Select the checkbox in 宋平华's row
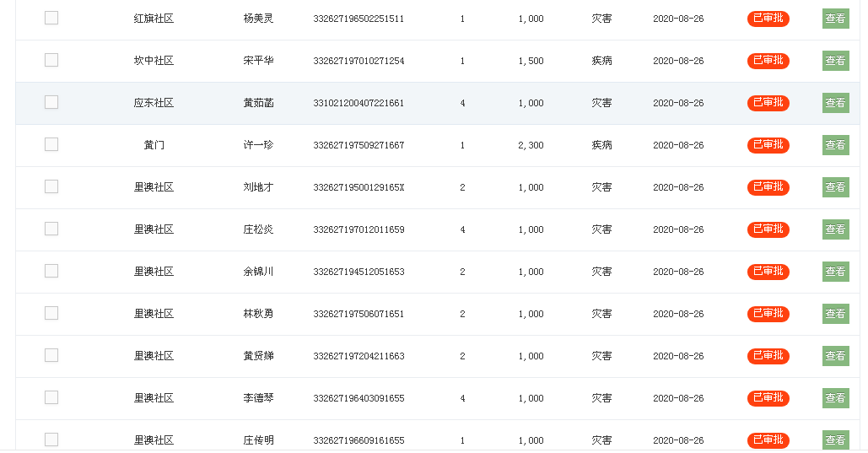 [51, 60]
